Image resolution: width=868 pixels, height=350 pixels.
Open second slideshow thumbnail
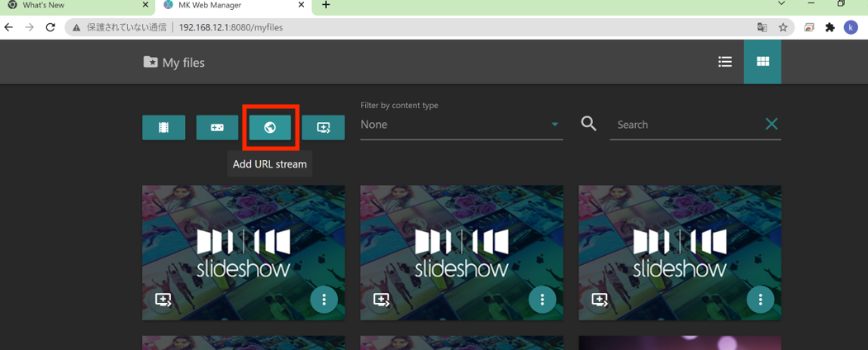click(x=462, y=253)
